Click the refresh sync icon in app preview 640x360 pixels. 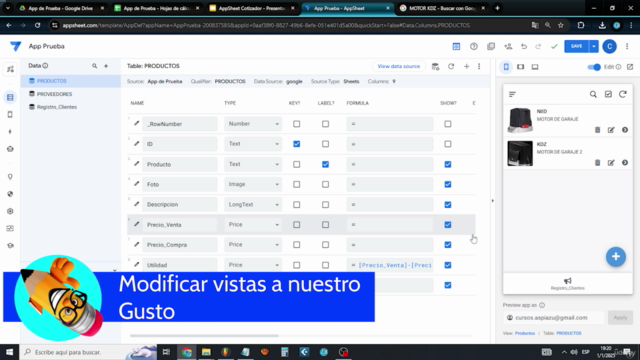pos(622,94)
